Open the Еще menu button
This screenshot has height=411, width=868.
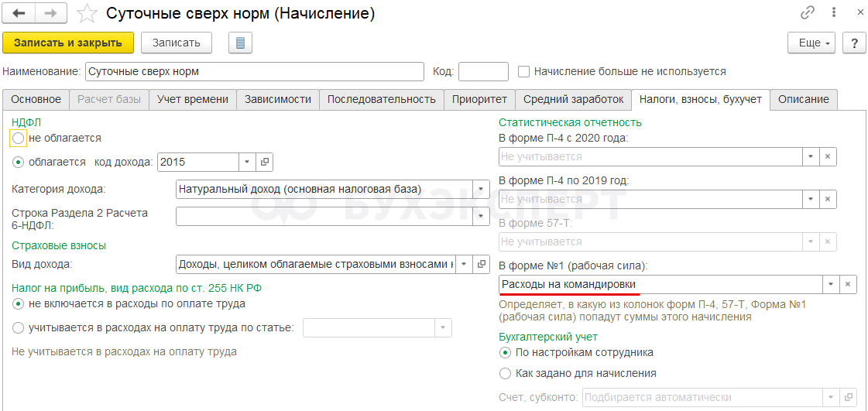[x=813, y=43]
